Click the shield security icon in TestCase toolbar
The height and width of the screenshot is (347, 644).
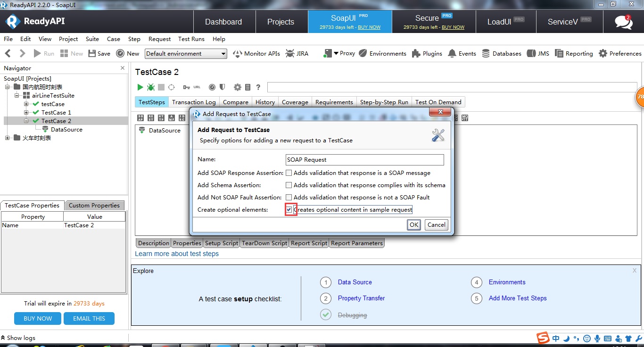coord(222,87)
